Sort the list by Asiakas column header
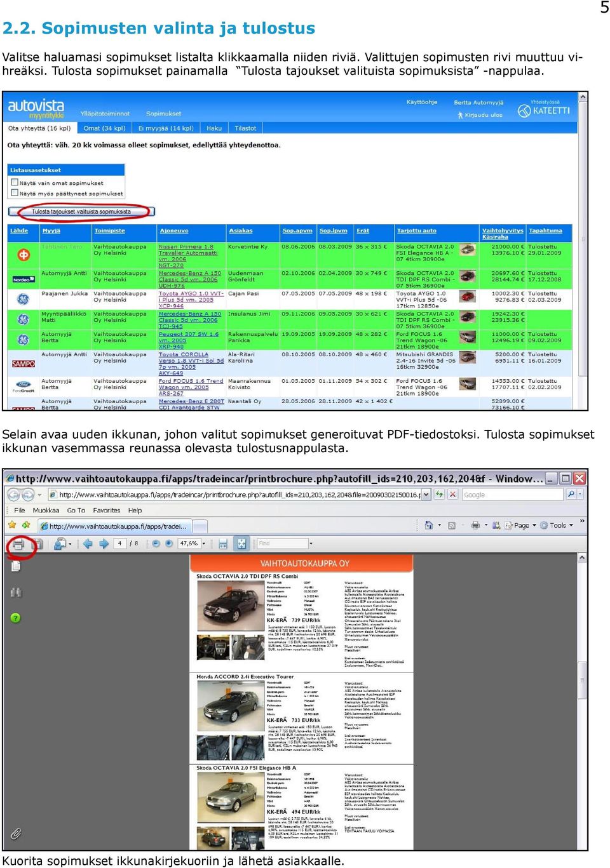This screenshot has width=610, height=868. [x=241, y=230]
